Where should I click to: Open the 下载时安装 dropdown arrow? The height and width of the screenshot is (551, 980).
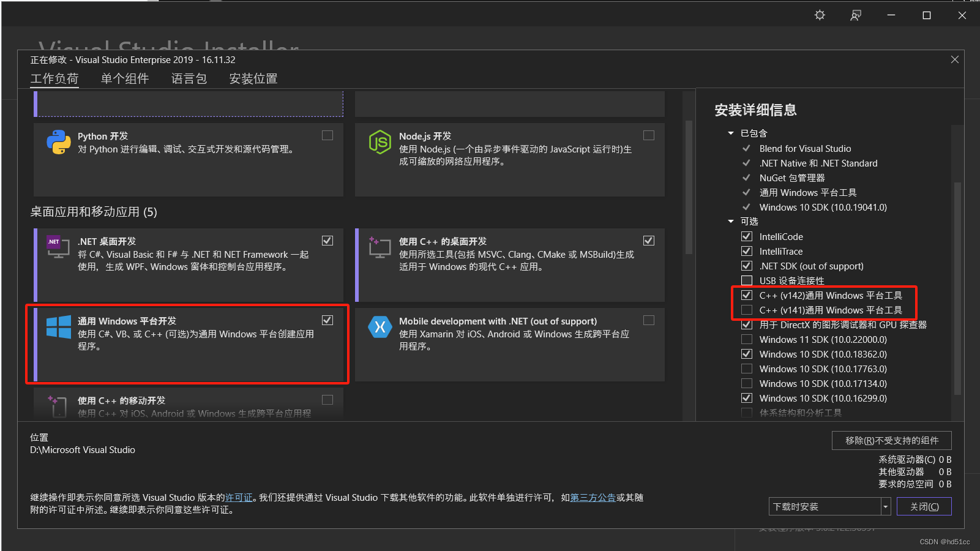pyautogui.click(x=885, y=506)
